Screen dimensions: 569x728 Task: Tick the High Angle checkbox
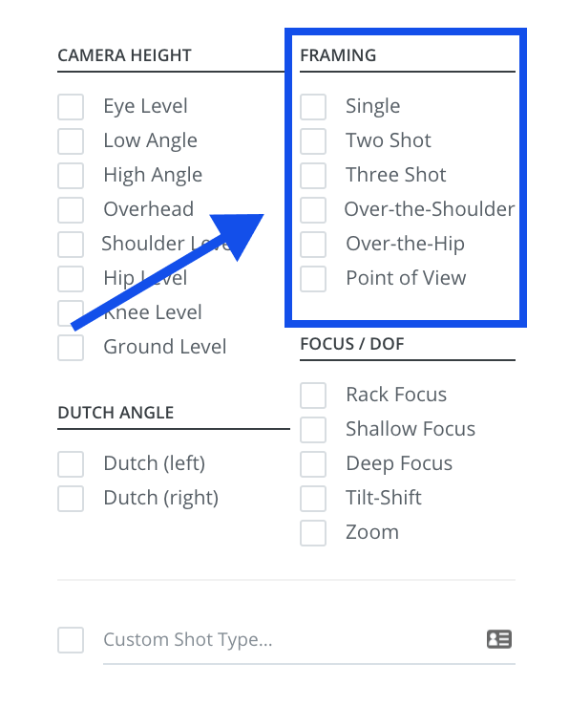click(x=71, y=176)
